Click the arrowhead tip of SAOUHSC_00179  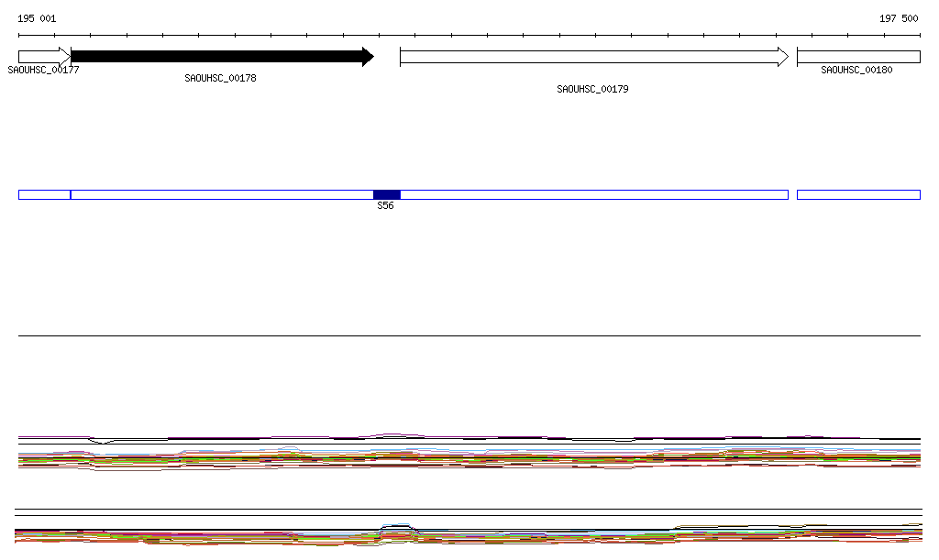coord(783,57)
